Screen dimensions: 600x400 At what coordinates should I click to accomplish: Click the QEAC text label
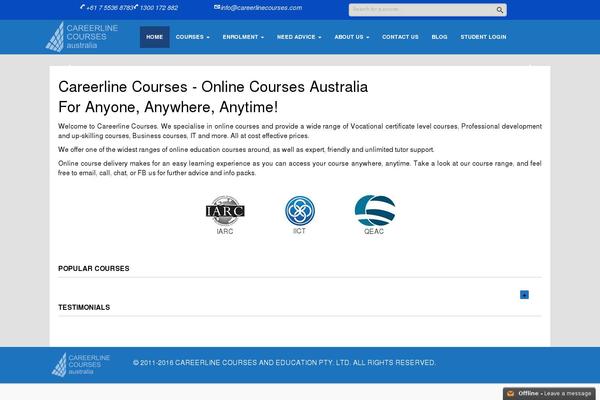374,231
